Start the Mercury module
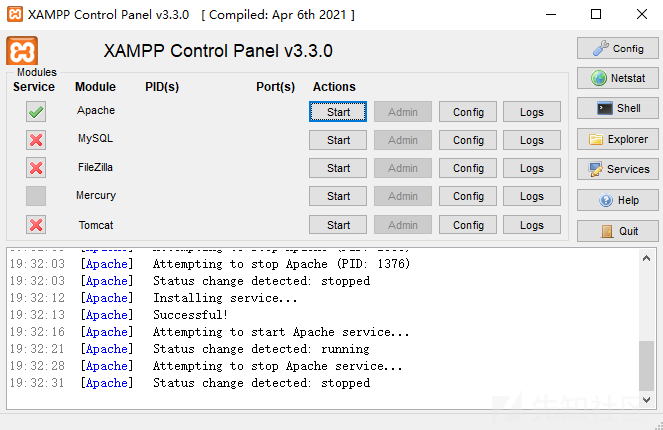Viewport: 663px width, 430px height. (x=338, y=196)
